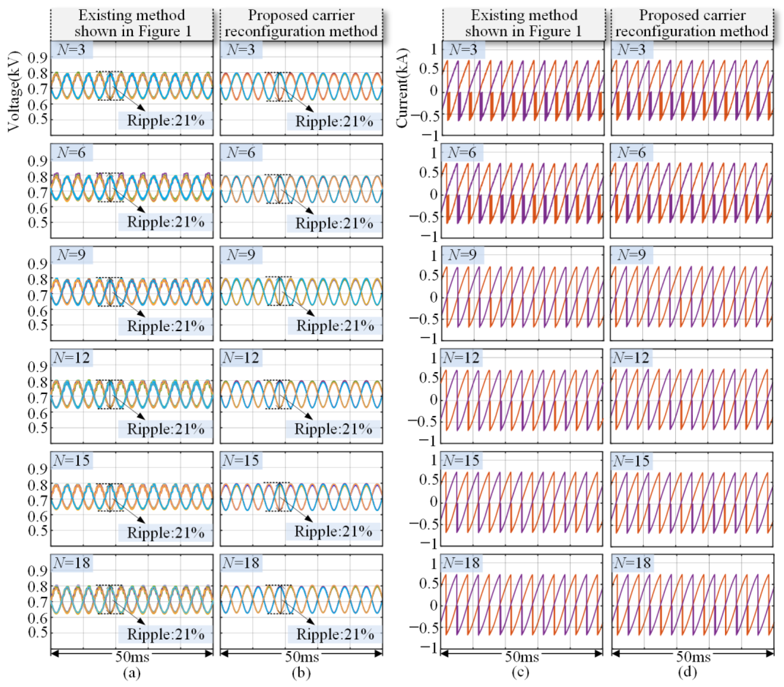Image resolution: width=784 pixels, height=687 pixels.
Task: Choose the N=15 label in column (d)
Action: pos(631,460)
